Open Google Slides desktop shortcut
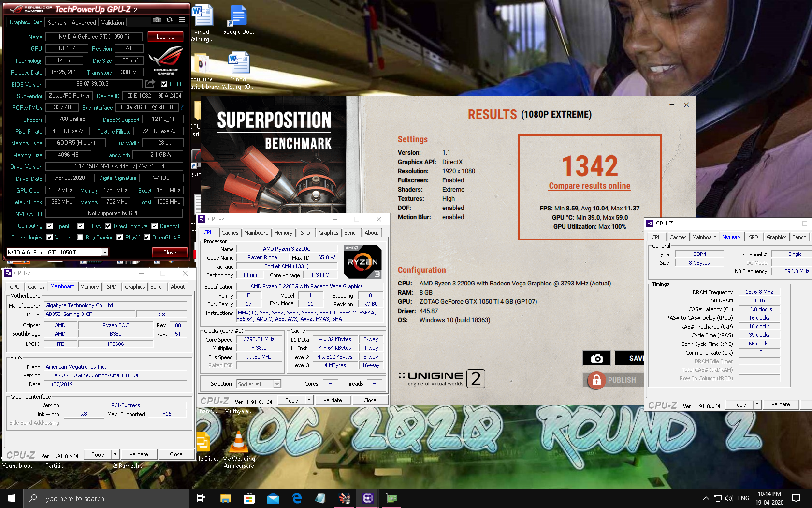The image size is (812, 508). [203, 447]
